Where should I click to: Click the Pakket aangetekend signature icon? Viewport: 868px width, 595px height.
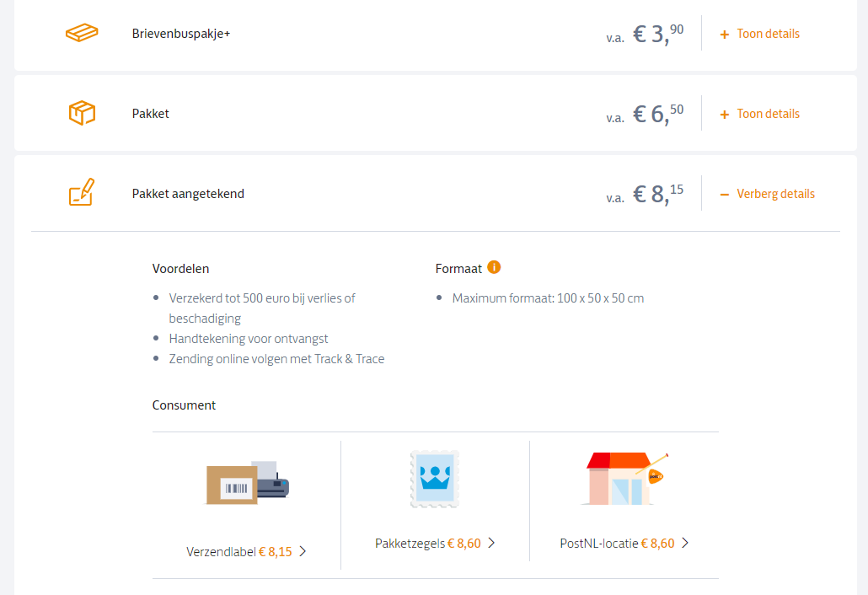[82, 192]
